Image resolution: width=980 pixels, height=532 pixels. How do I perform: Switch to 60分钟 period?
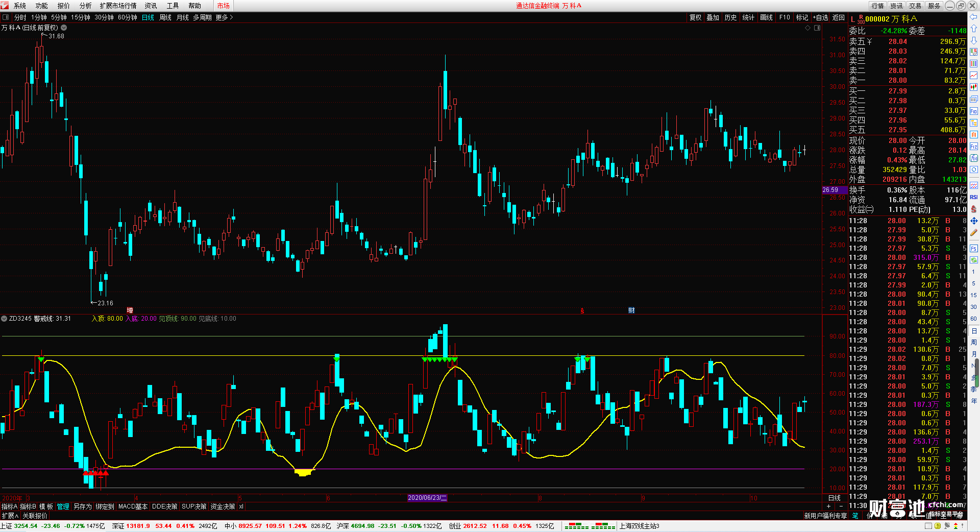click(x=128, y=17)
